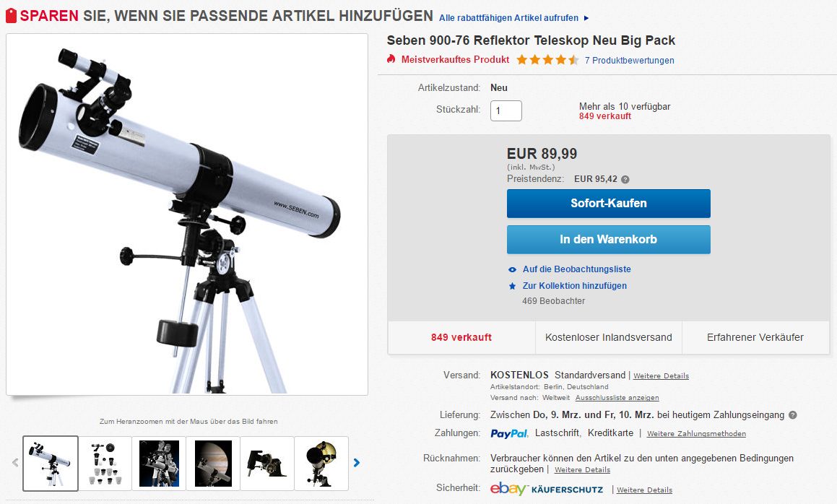837x504 pixels.
Task: Click the red price tag savings icon
Action: click(12, 15)
